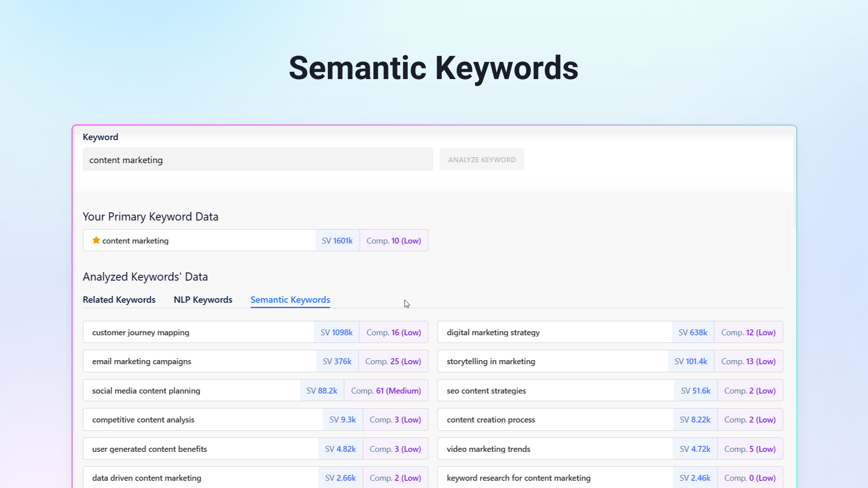This screenshot has height=488, width=868.
Task: Select the digital marketing strategy keyword
Action: click(493, 333)
